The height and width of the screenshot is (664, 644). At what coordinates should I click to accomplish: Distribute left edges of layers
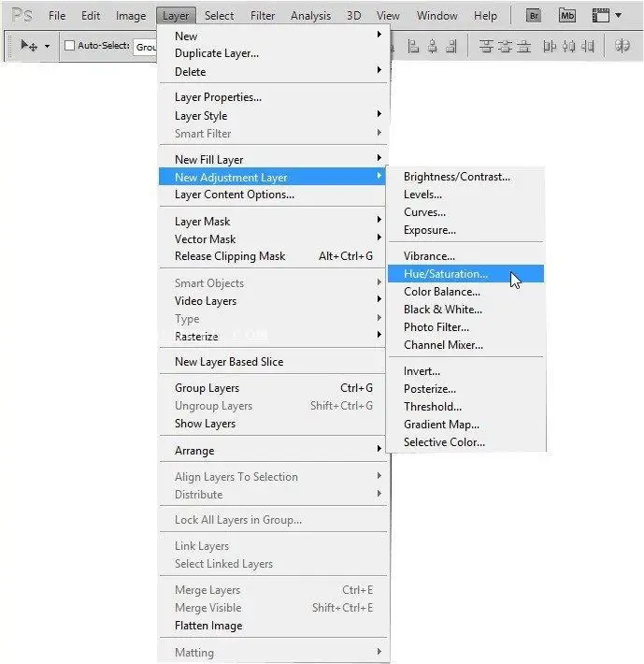550,46
